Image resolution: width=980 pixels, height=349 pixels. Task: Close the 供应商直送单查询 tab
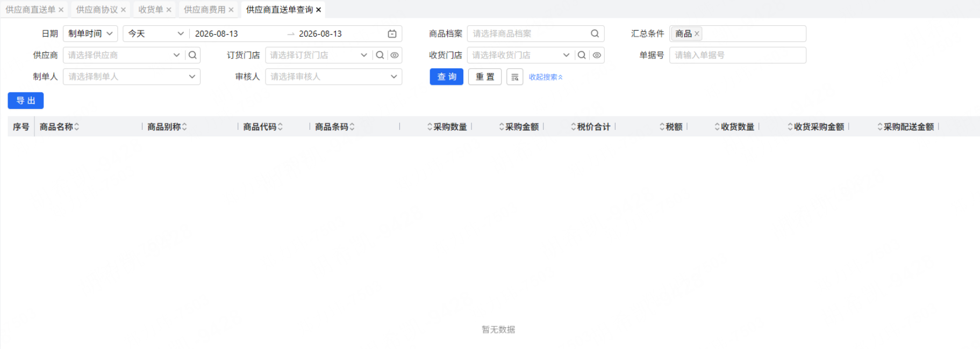(x=318, y=10)
